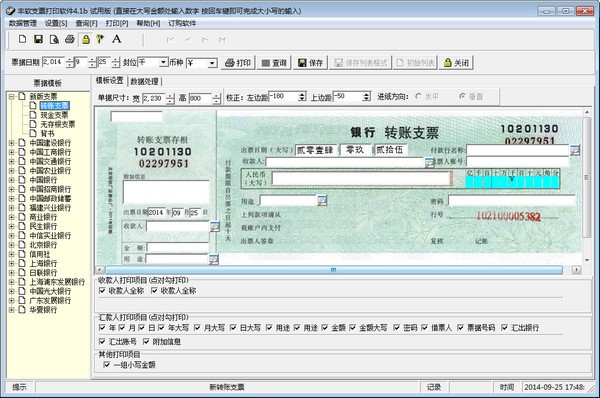Expand 中国农业银行 tree node
The width and height of the screenshot is (600, 398).
point(11,171)
